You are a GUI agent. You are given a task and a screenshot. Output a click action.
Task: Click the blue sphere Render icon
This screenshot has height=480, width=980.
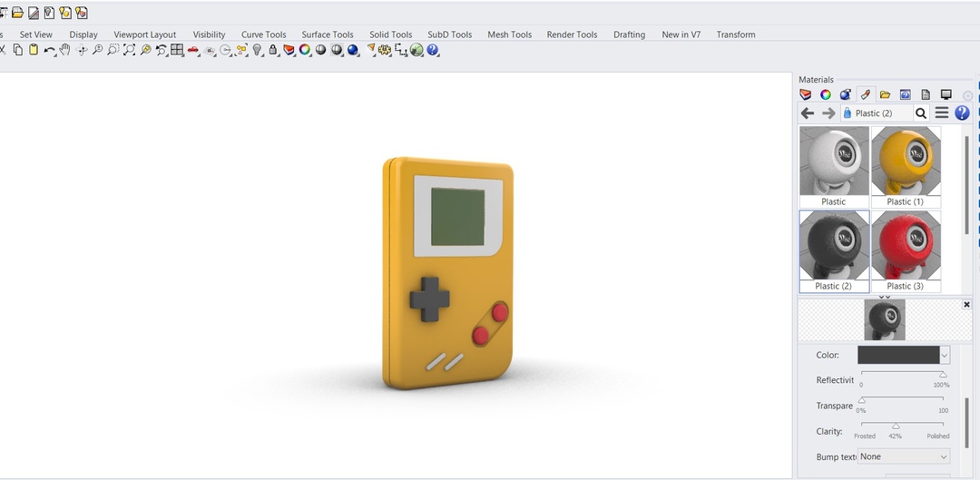click(352, 50)
